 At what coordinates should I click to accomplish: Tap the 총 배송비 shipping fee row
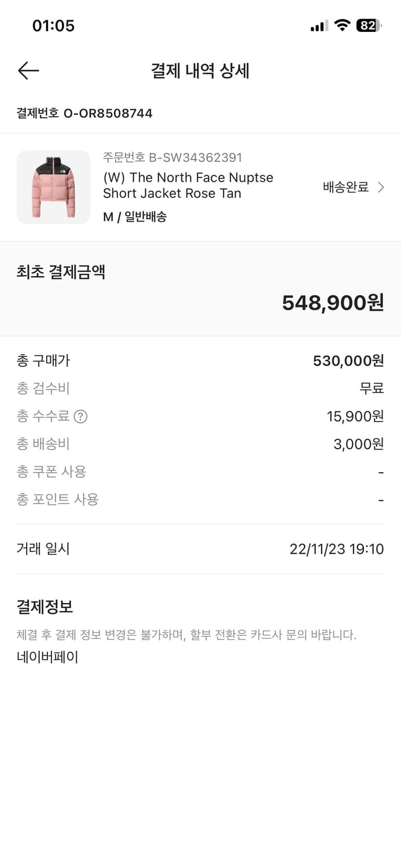click(200, 444)
